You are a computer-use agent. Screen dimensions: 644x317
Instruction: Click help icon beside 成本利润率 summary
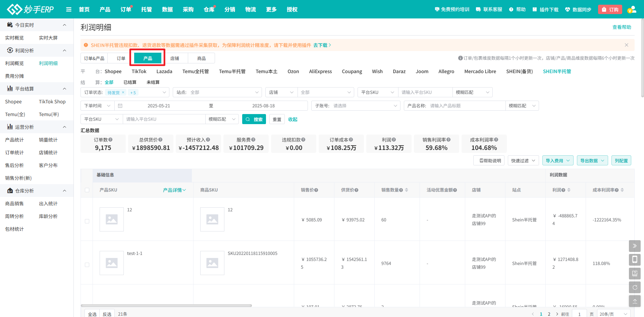coord(496,140)
